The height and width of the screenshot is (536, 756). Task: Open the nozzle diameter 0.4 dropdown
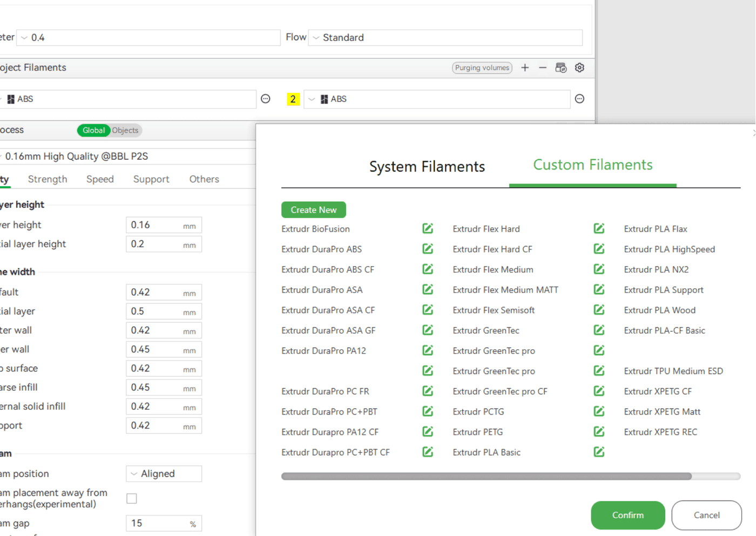[148, 37]
